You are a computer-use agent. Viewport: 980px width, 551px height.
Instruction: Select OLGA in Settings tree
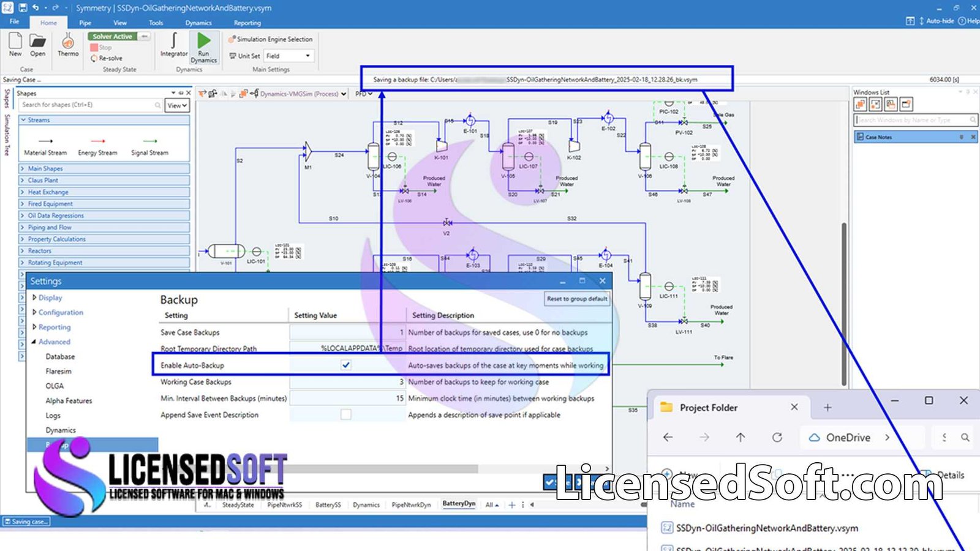tap(55, 386)
